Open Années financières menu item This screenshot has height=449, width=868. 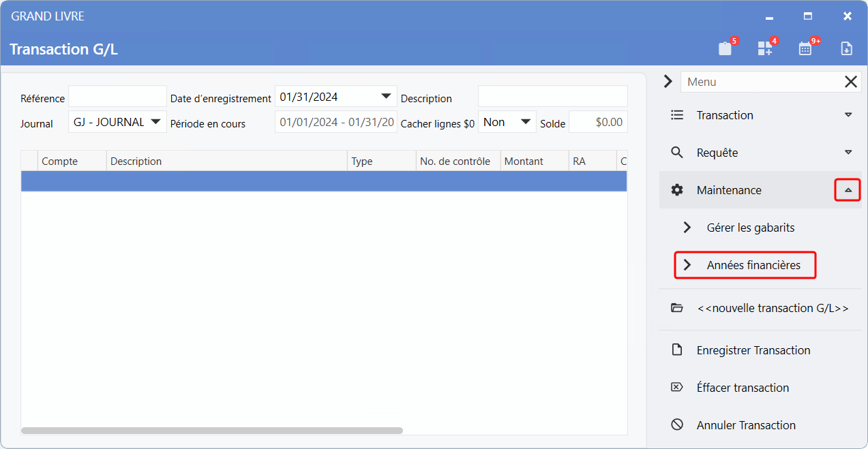point(753,265)
